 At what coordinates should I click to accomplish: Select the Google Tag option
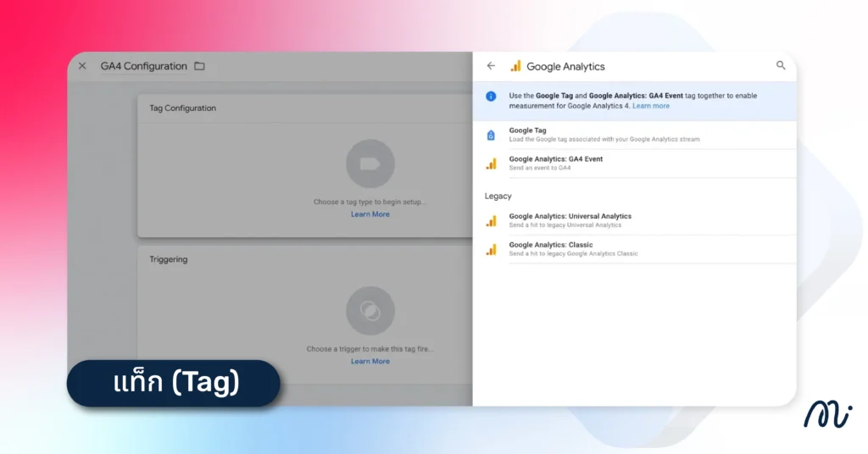coord(635,135)
